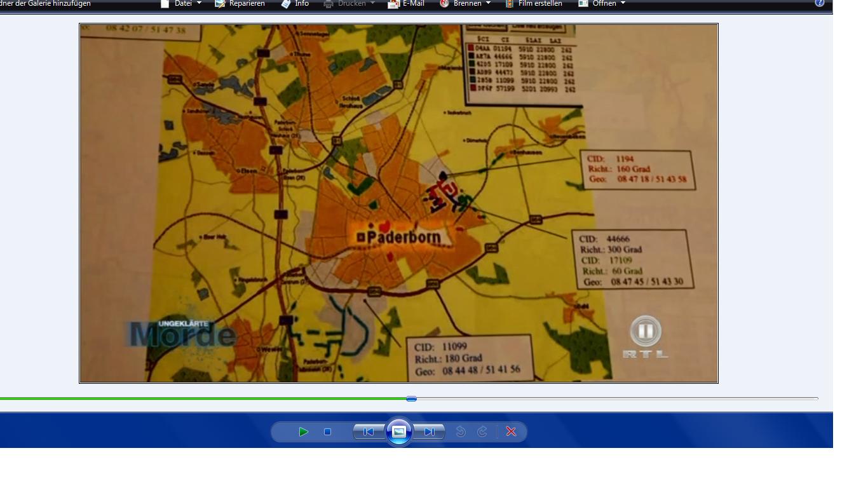Image resolution: width=868 pixels, height=488 pixels.
Task: Click the video seek slider handle
Action: click(411, 399)
